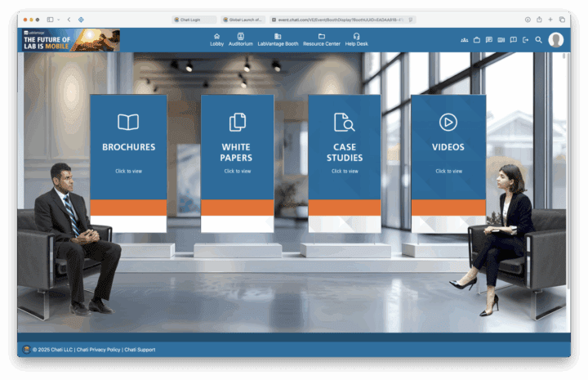Click the briefcase icon in top bar

coord(477,39)
